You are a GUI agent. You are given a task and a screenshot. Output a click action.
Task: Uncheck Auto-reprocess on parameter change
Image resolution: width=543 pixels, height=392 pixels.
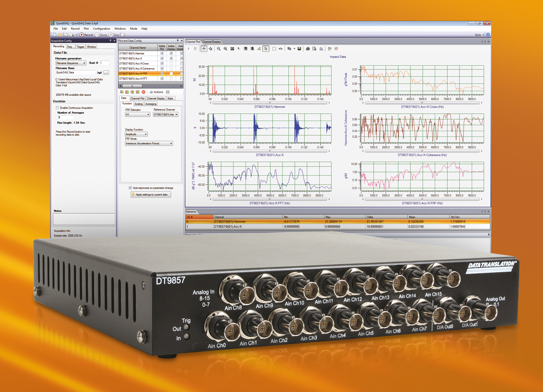tap(130, 188)
